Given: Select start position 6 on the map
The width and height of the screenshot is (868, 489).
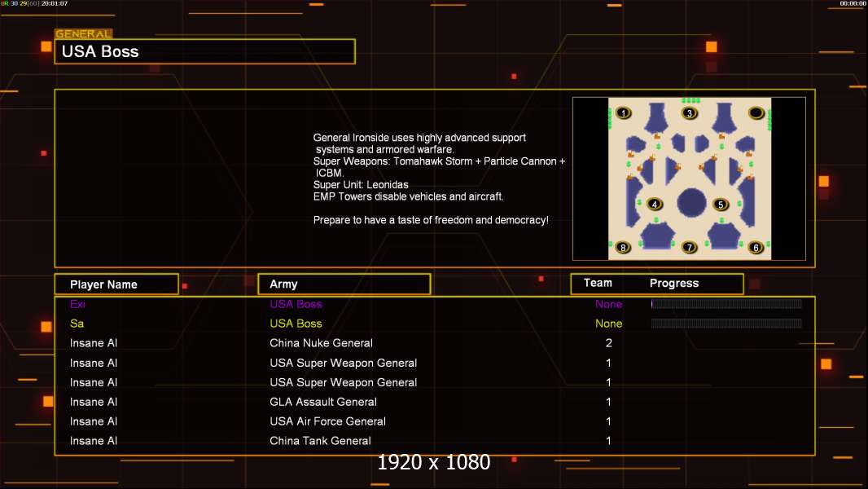Looking at the screenshot, I should click(x=756, y=248).
